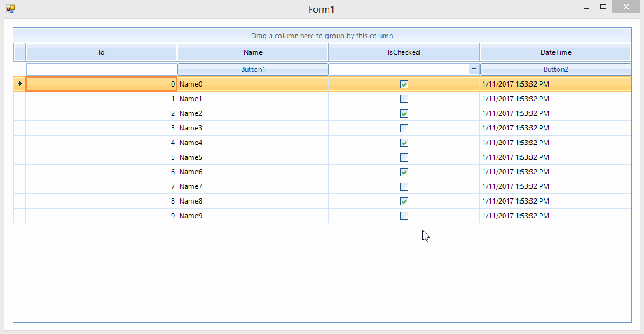
Task: Select the Id cell with value 9
Action: pos(102,216)
